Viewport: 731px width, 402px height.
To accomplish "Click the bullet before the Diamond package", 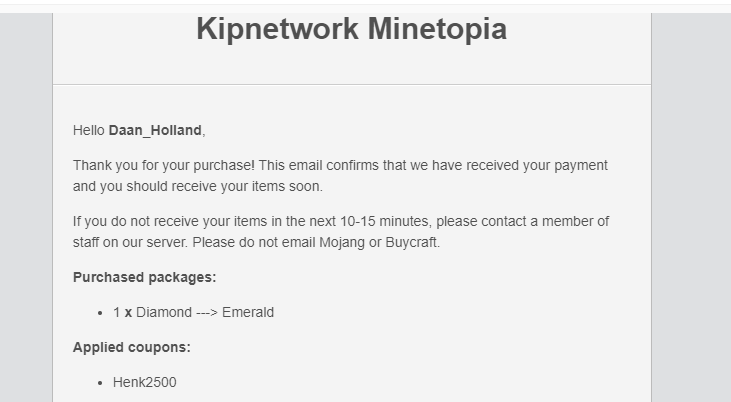I will [x=102, y=313].
